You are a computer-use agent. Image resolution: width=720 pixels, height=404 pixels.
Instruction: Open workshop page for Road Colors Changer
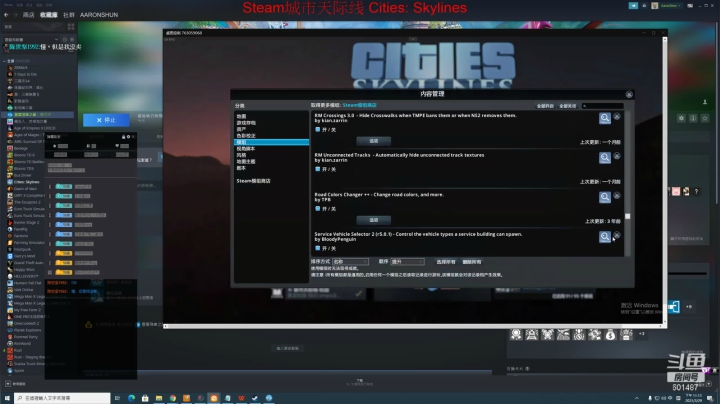[605, 197]
